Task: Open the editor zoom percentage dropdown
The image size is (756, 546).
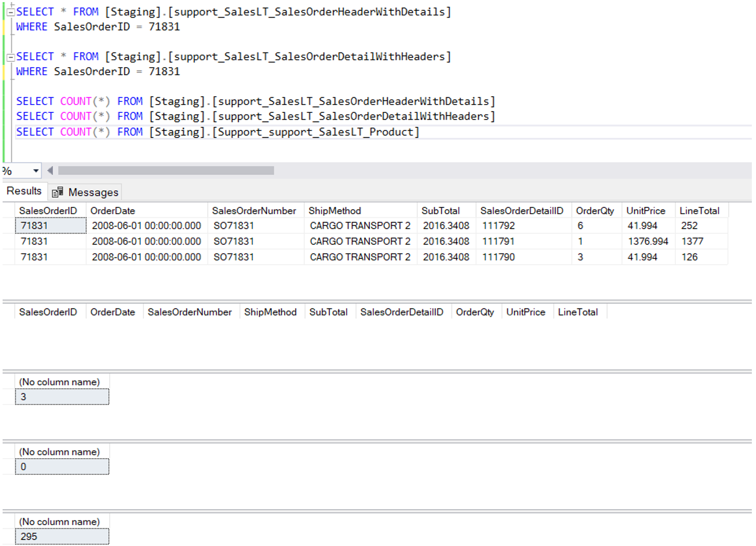Action: point(35,171)
